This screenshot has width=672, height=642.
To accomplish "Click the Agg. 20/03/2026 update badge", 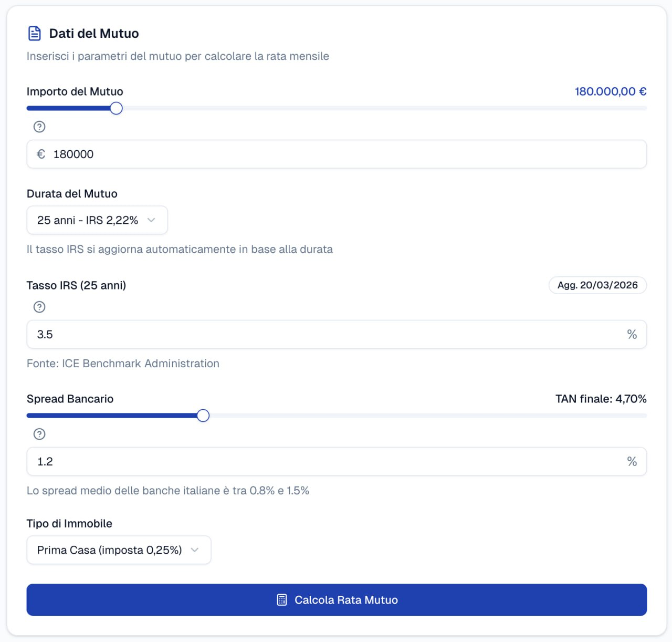I will pos(597,285).
